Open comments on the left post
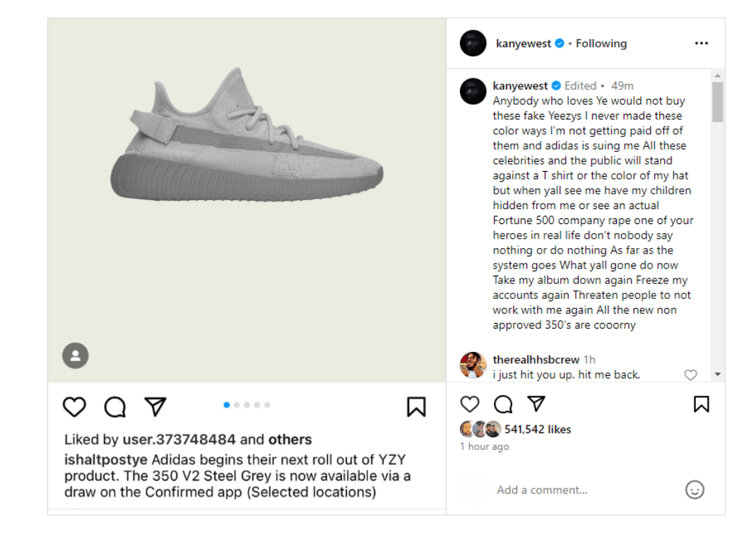 (115, 407)
